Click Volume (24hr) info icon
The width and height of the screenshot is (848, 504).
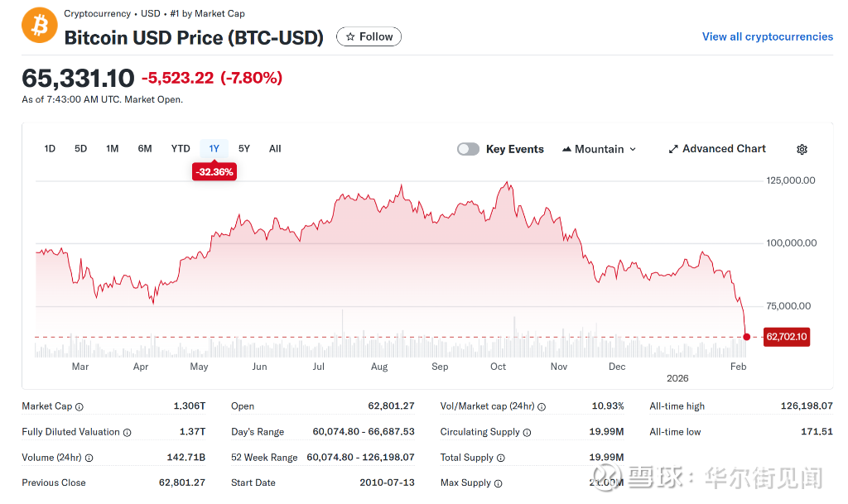[89, 458]
